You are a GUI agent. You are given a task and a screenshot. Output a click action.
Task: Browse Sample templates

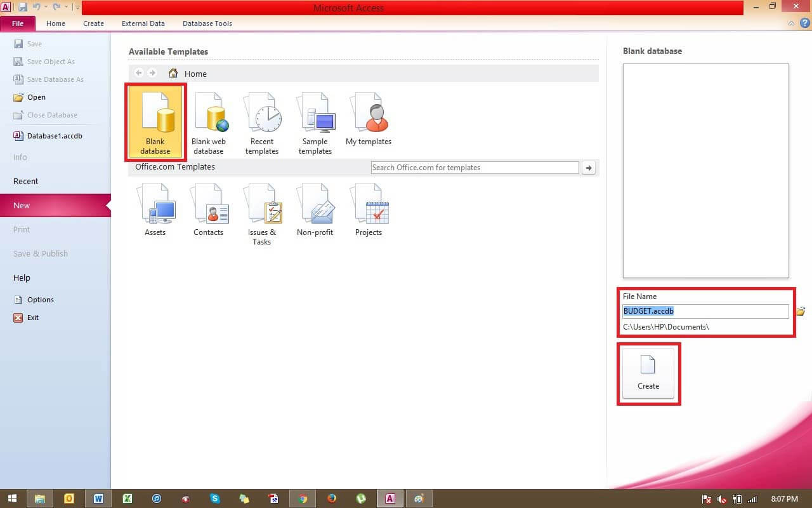[315, 121]
